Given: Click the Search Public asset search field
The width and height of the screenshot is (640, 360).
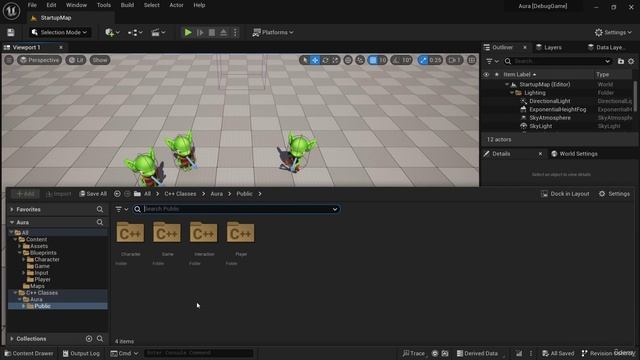Looking at the screenshot, I should (x=236, y=209).
